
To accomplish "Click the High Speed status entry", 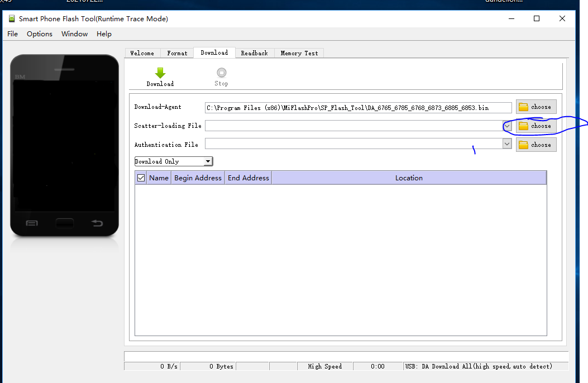I will click(325, 366).
